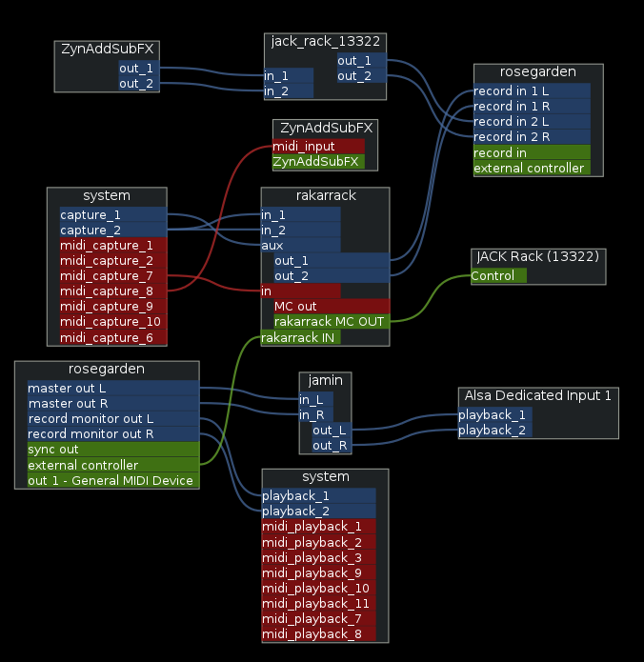Select system midi_playback_1 port

tap(319, 527)
